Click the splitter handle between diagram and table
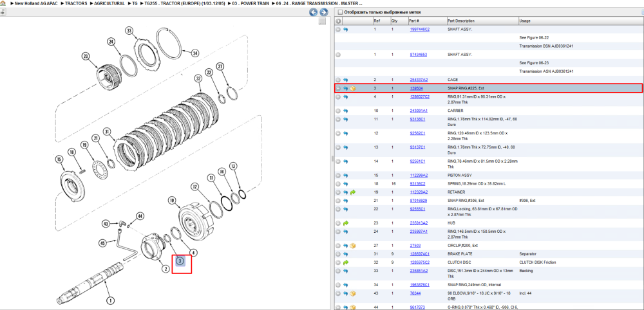The height and width of the screenshot is (310, 644). pos(332,159)
